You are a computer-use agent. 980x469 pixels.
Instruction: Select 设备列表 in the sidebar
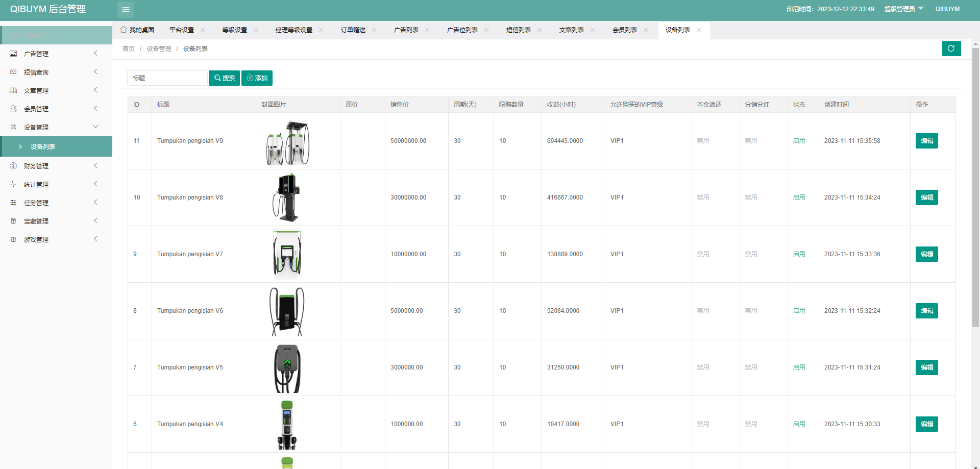tap(43, 146)
